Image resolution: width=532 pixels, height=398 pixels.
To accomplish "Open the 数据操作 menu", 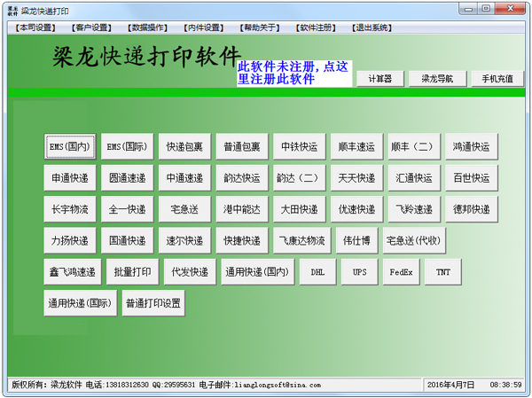I will [147, 27].
